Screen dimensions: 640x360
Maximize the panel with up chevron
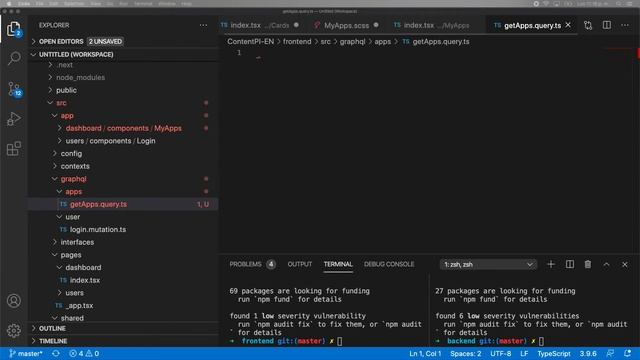[607, 264]
